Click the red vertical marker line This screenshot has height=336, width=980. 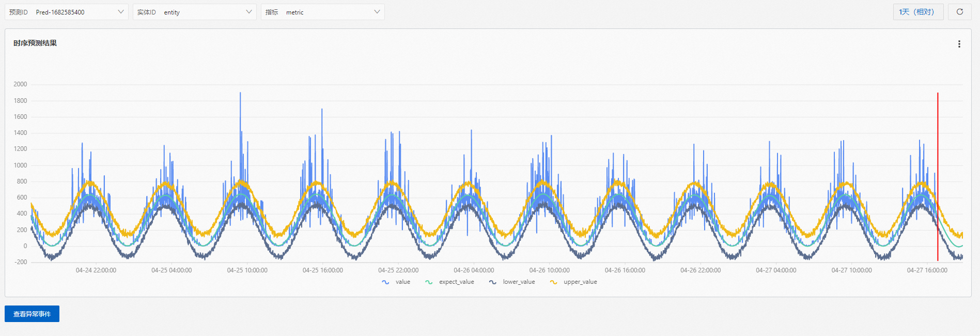coord(938,176)
